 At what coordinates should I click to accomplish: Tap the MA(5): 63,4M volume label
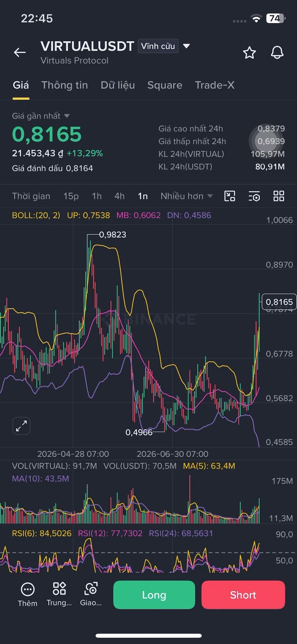pos(209,466)
